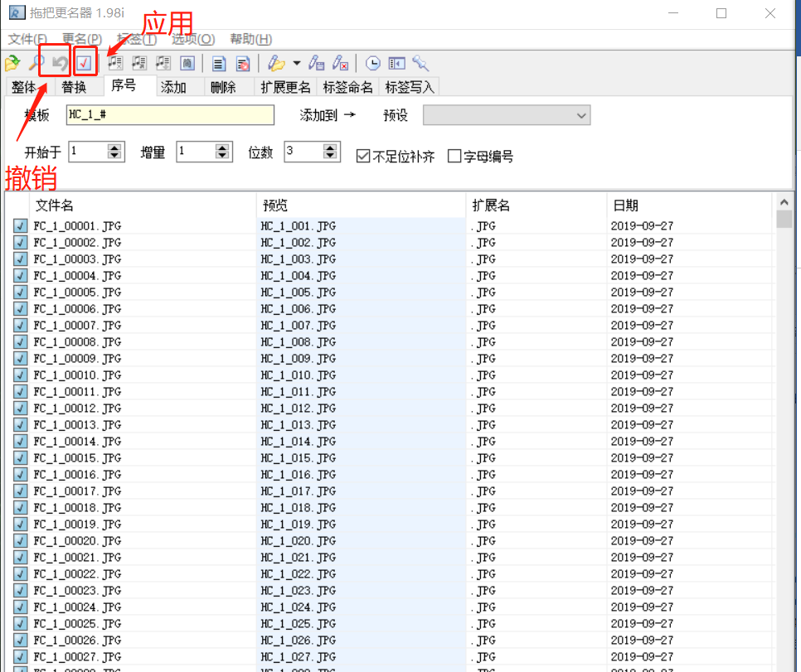This screenshot has width=801, height=672.
Task: Click the 模板 template input field
Action: [170, 116]
